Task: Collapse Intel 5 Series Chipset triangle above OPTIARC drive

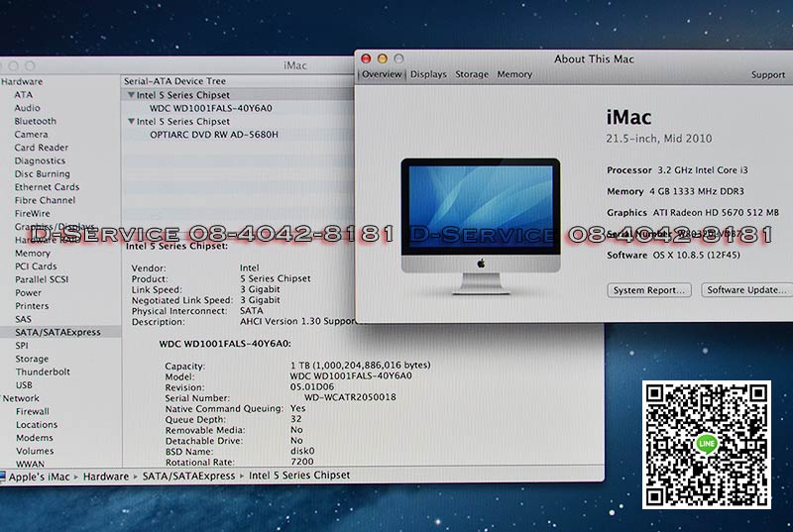Action: 131,121
